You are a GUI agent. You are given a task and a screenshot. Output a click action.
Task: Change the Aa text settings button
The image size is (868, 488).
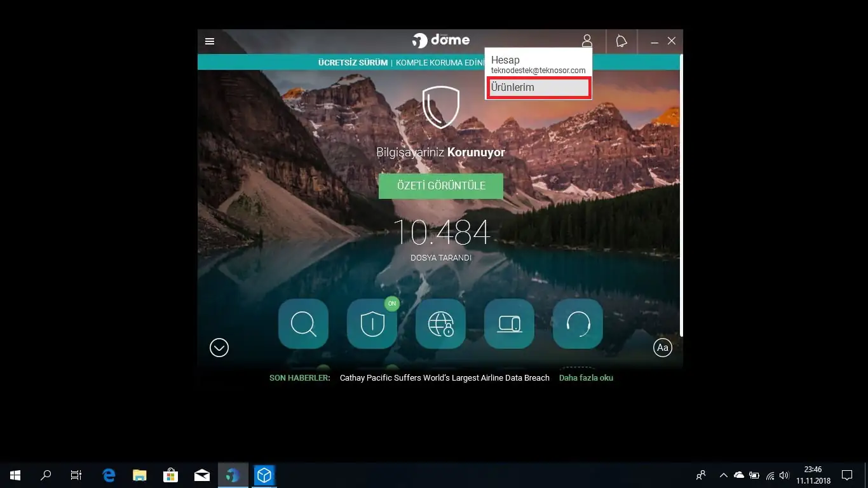tap(663, 348)
